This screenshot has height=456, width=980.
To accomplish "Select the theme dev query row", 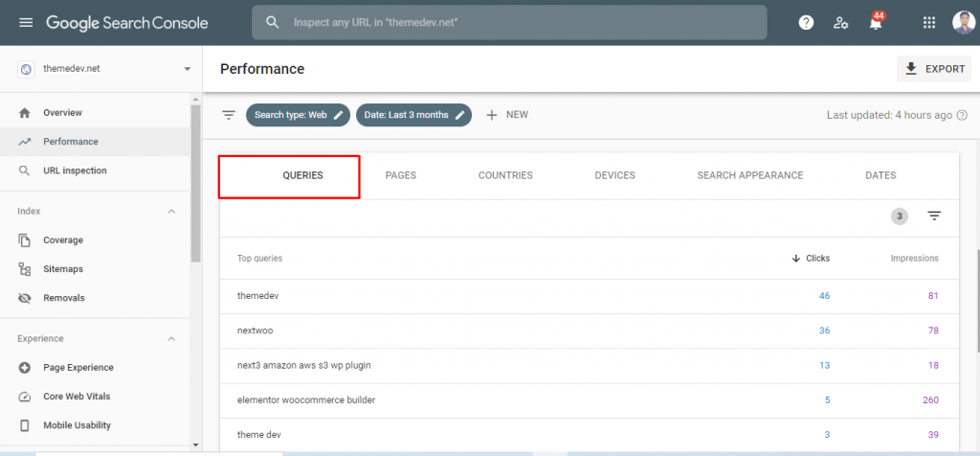I will point(590,435).
